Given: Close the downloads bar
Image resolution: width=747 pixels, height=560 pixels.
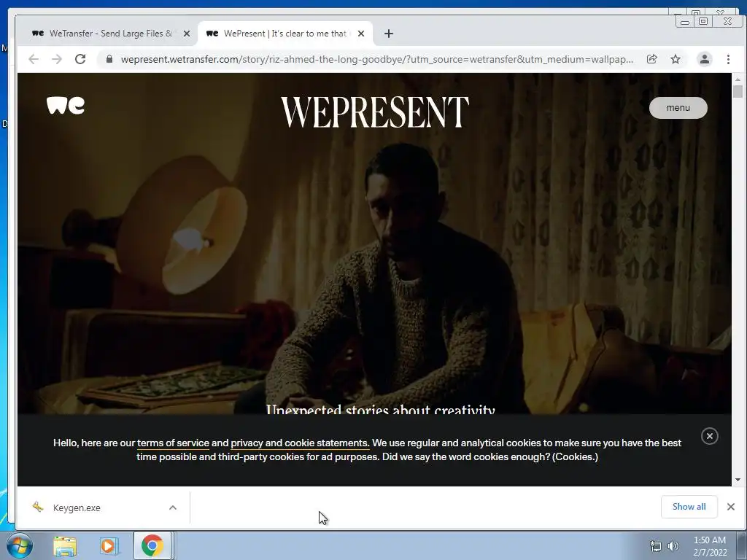Looking at the screenshot, I should [x=731, y=507].
